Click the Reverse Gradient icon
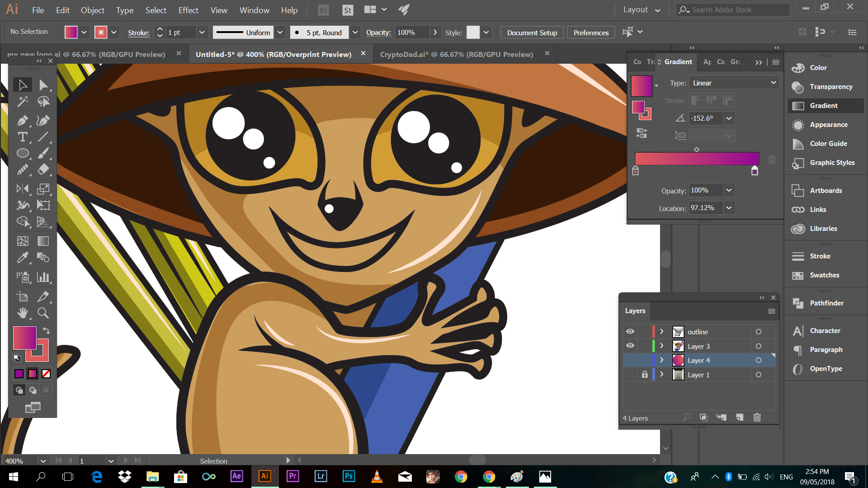 click(642, 133)
